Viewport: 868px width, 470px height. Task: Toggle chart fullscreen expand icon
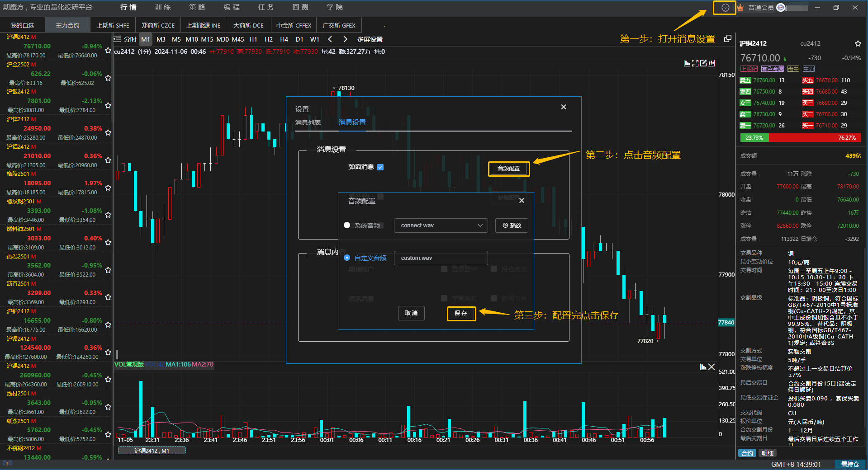pos(695,63)
